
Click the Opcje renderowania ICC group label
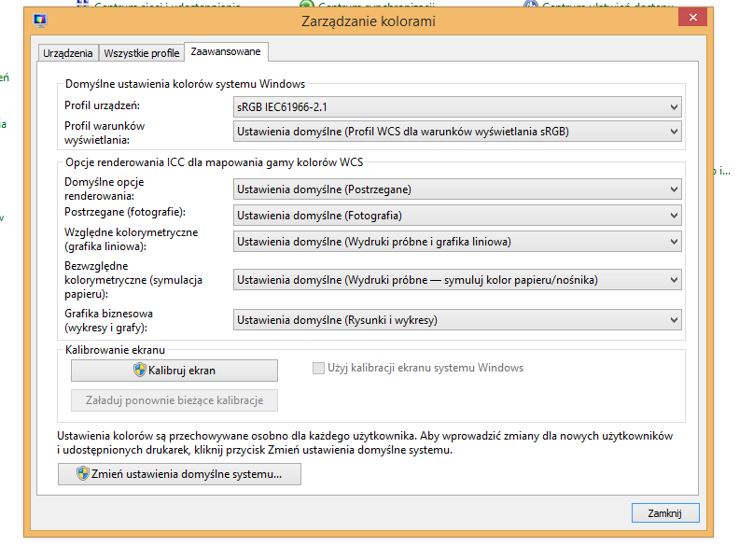[x=215, y=162]
